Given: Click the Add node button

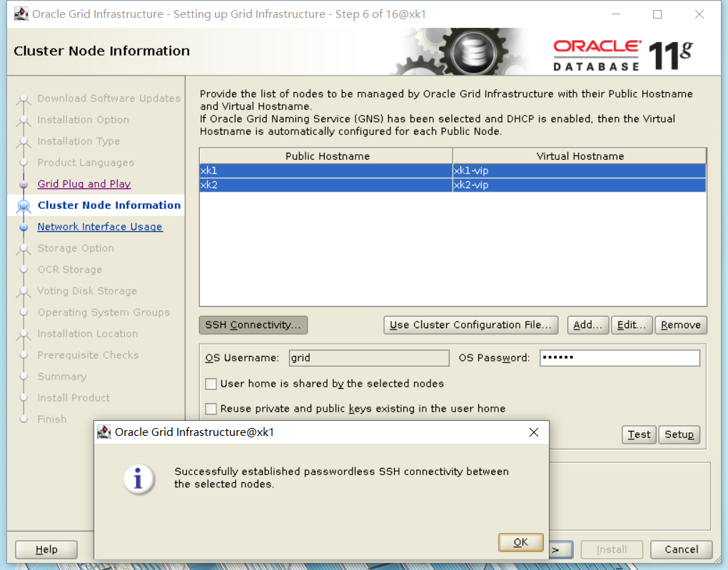Looking at the screenshot, I should 588,325.
